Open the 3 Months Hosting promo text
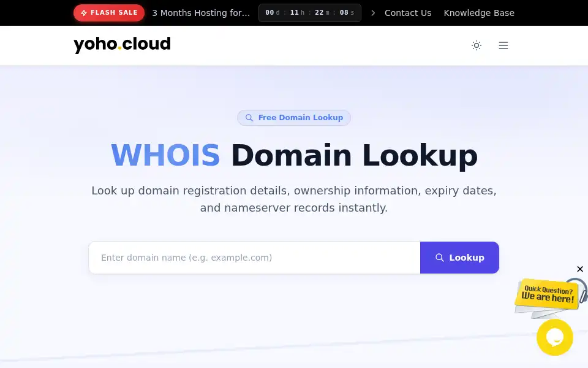The height and width of the screenshot is (368, 588). pyautogui.click(x=201, y=13)
